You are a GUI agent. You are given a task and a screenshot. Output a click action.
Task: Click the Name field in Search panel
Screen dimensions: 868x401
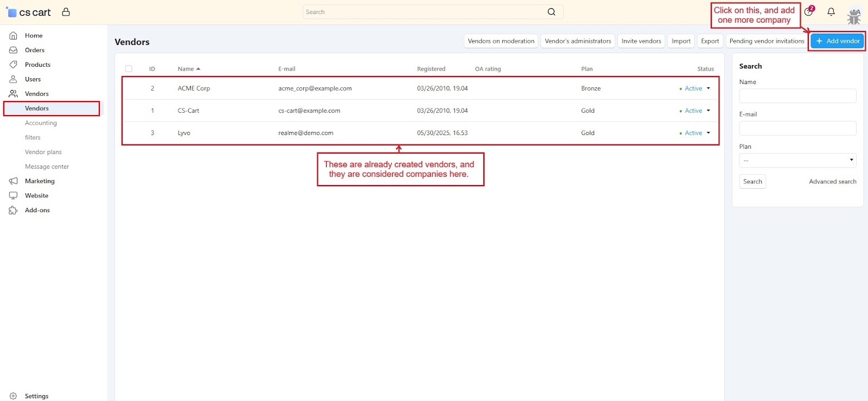797,96
